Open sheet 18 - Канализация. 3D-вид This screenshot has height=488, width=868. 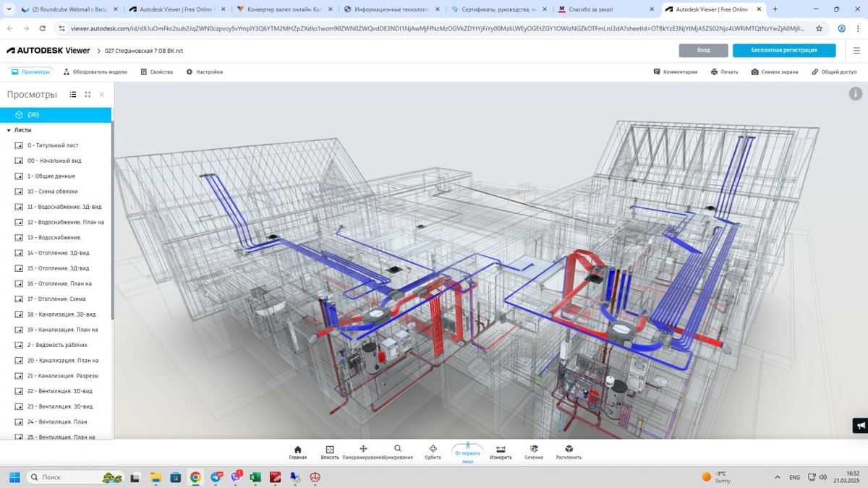pyautogui.click(x=61, y=314)
